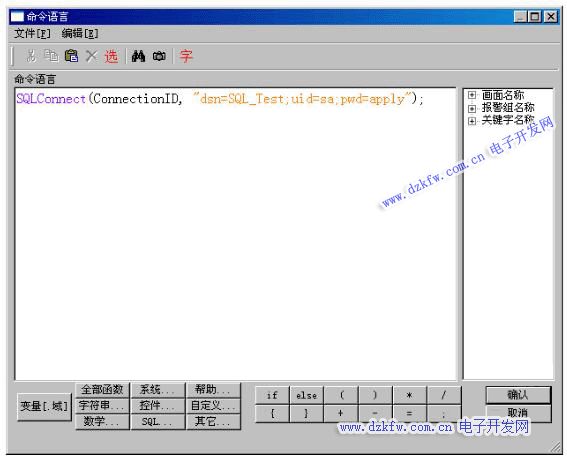This screenshot has height=460, width=567.
Task: Expand the 画面名称 tree node
Action: [x=472, y=95]
